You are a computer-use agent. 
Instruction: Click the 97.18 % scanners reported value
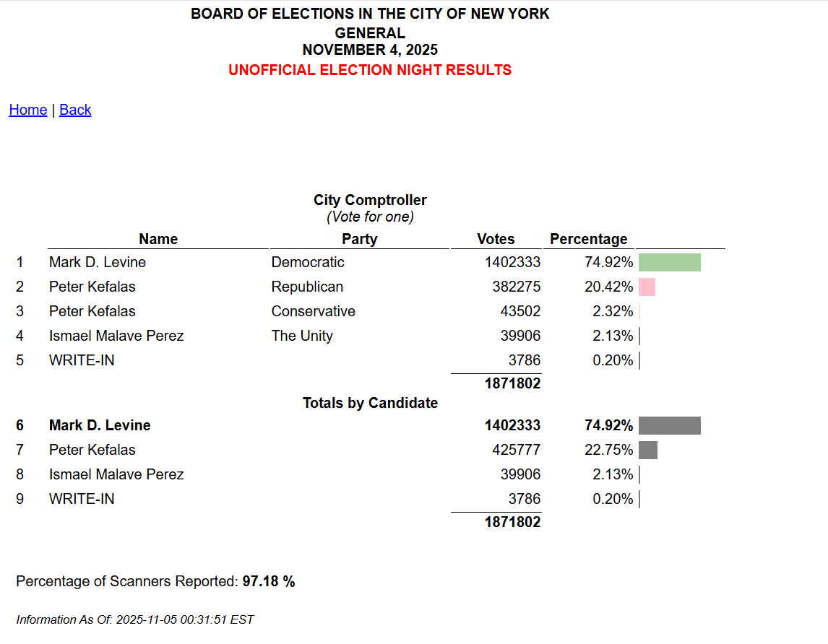269,581
